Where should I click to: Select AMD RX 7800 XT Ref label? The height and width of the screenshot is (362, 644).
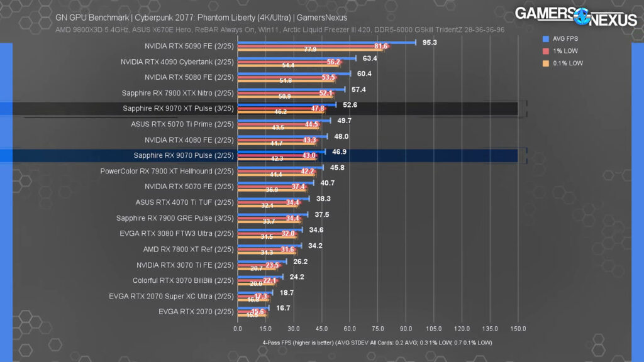click(x=189, y=249)
